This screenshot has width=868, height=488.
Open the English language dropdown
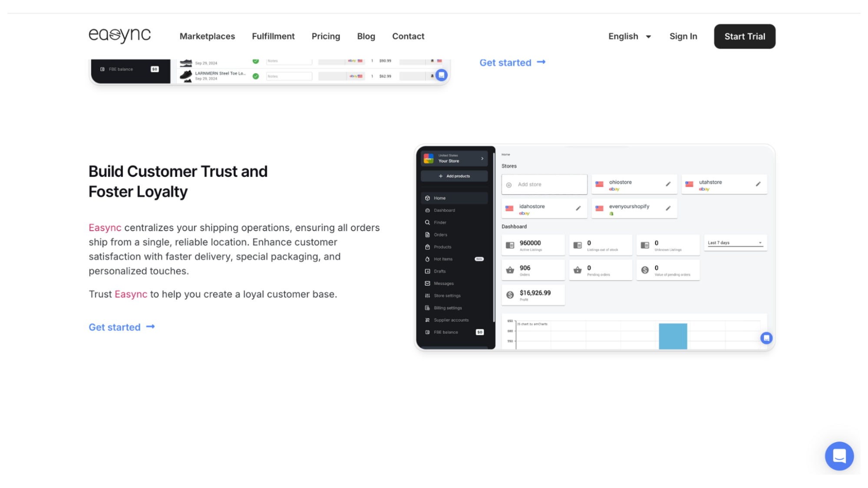(629, 36)
